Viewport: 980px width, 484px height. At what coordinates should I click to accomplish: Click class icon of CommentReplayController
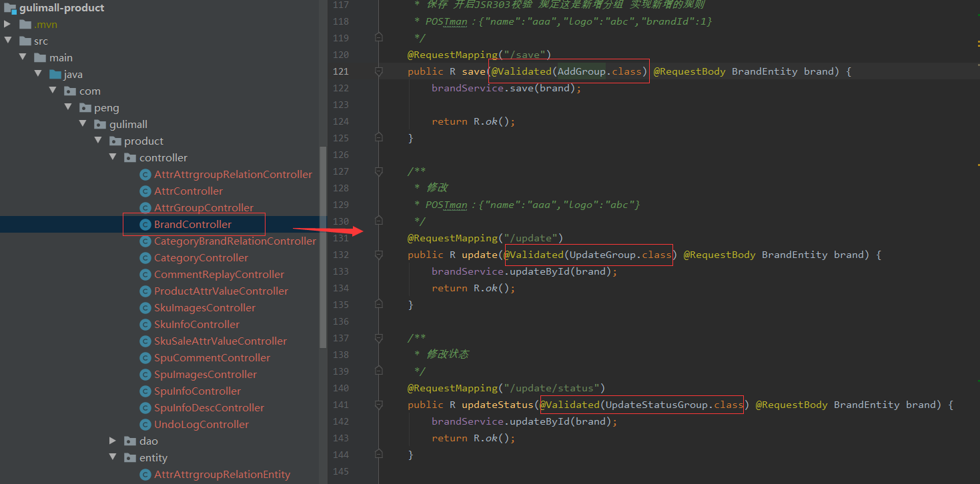145,275
